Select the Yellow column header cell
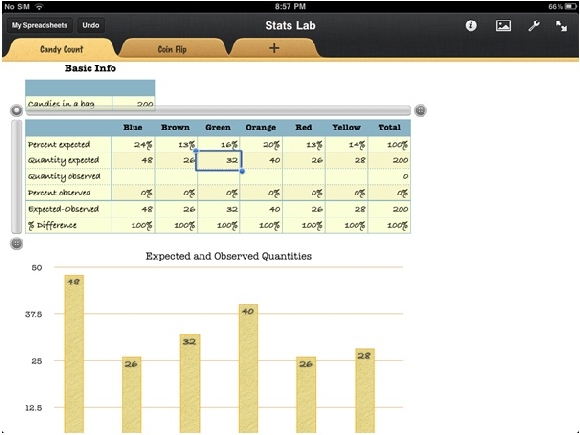580x435 pixels. tap(346, 127)
